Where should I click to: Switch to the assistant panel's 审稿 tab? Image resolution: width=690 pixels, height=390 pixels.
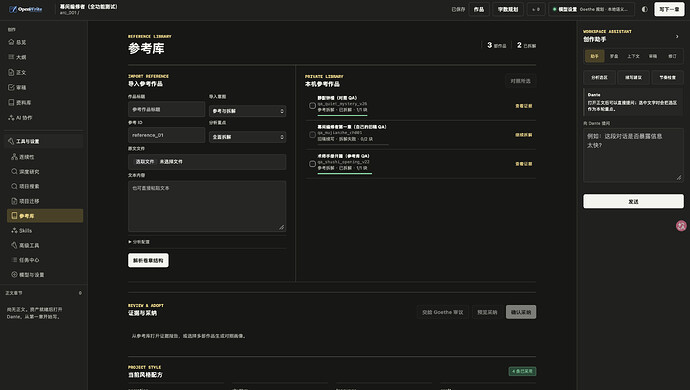coord(653,56)
